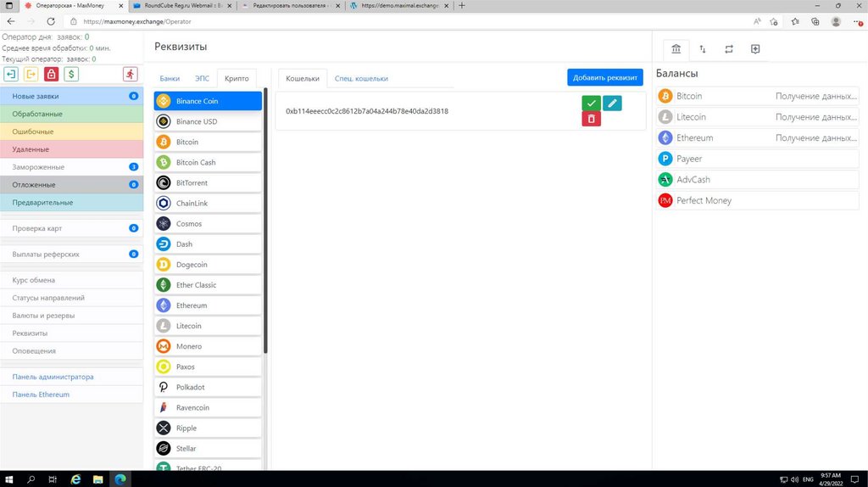Select ChainLink in the crypto list
The image size is (868, 487).
208,204
